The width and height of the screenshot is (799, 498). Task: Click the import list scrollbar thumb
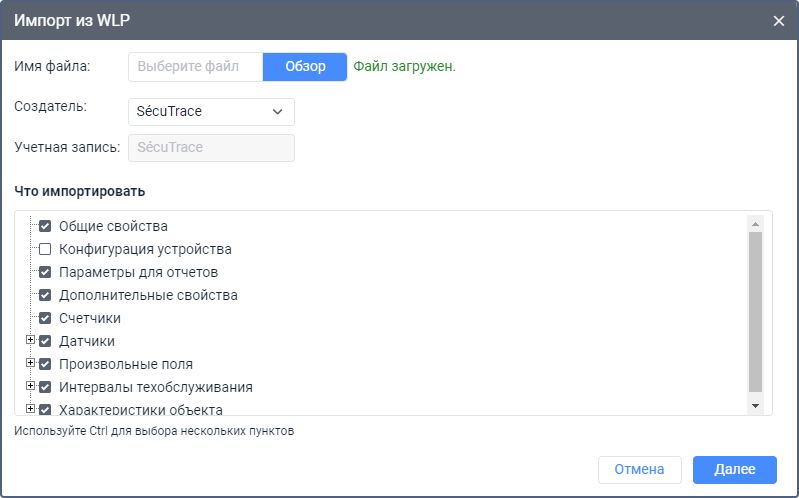[x=756, y=312]
